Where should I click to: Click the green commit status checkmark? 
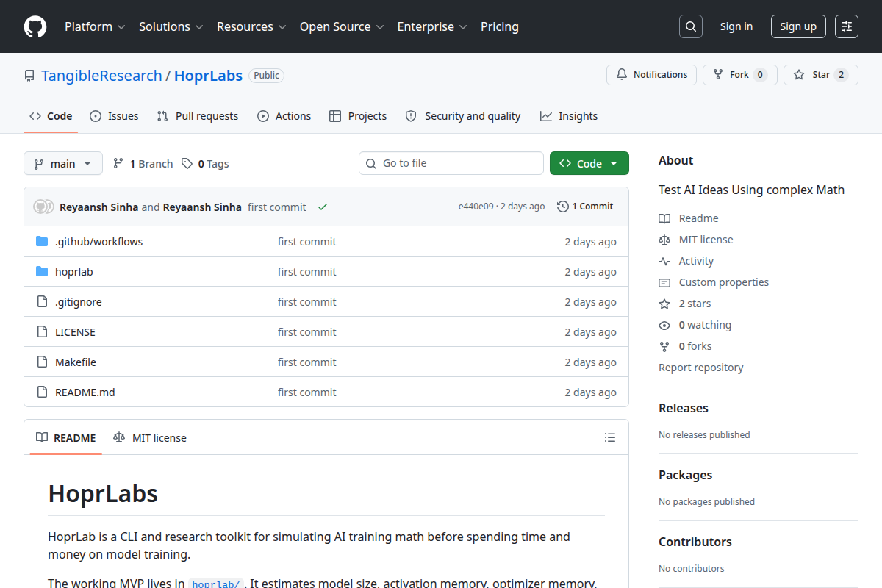(x=322, y=207)
